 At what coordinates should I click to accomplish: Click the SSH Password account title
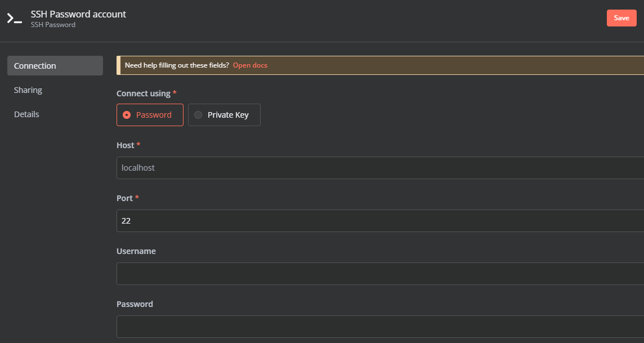point(78,14)
